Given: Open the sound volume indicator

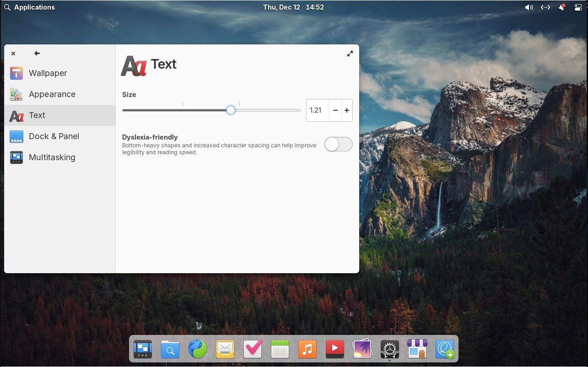Looking at the screenshot, I should click(529, 7).
